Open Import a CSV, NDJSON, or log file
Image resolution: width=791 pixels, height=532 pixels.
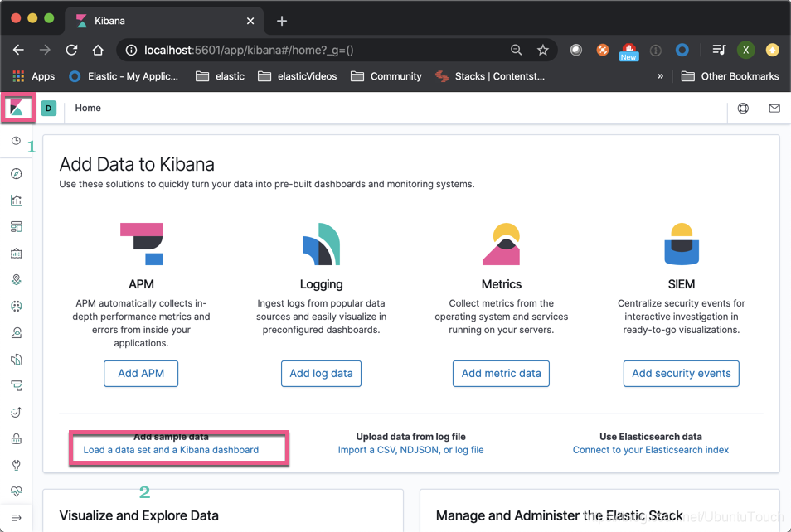[410, 450]
